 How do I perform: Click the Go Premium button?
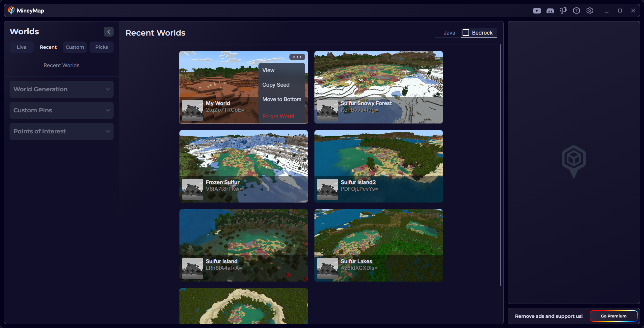tap(613, 316)
